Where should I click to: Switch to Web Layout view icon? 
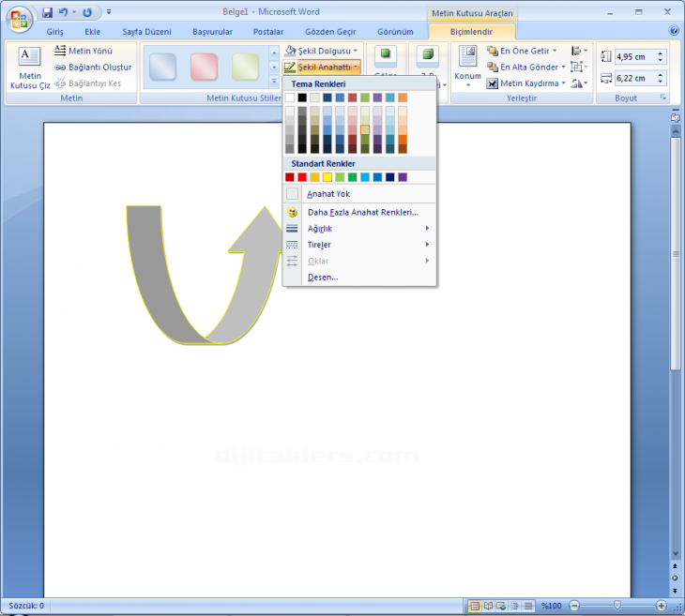click(x=501, y=606)
